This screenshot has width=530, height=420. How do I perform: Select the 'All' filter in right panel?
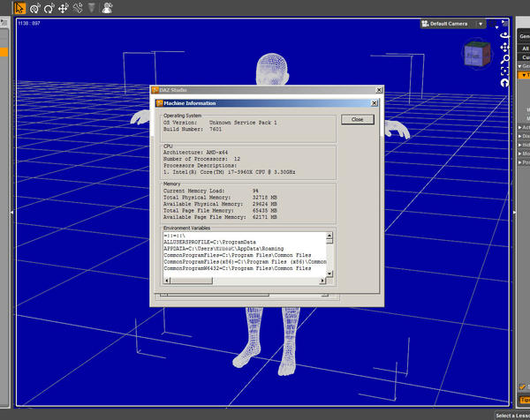click(524, 49)
